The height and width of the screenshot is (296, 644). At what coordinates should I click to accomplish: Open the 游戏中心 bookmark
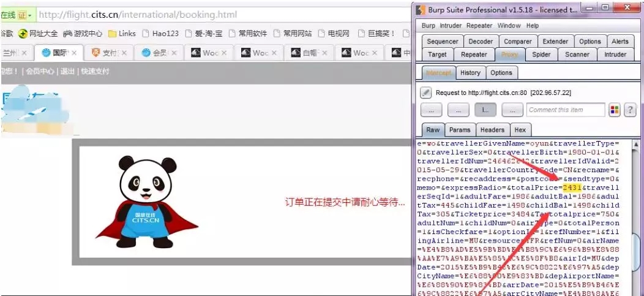click(83, 33)
